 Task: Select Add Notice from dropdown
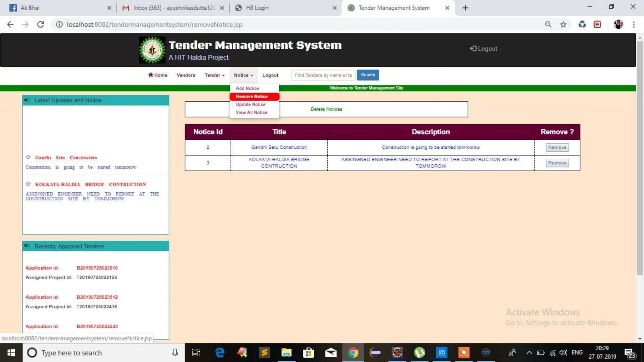point(247,88)
